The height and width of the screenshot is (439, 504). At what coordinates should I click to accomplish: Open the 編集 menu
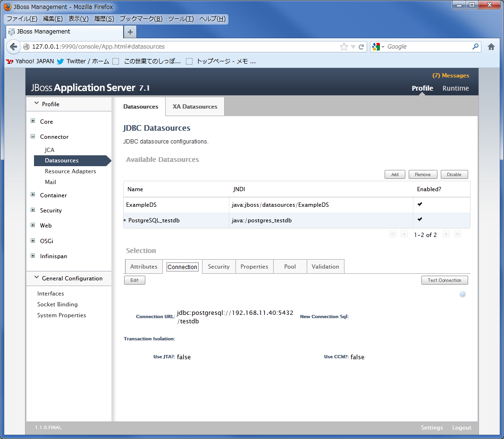point(53,19)
